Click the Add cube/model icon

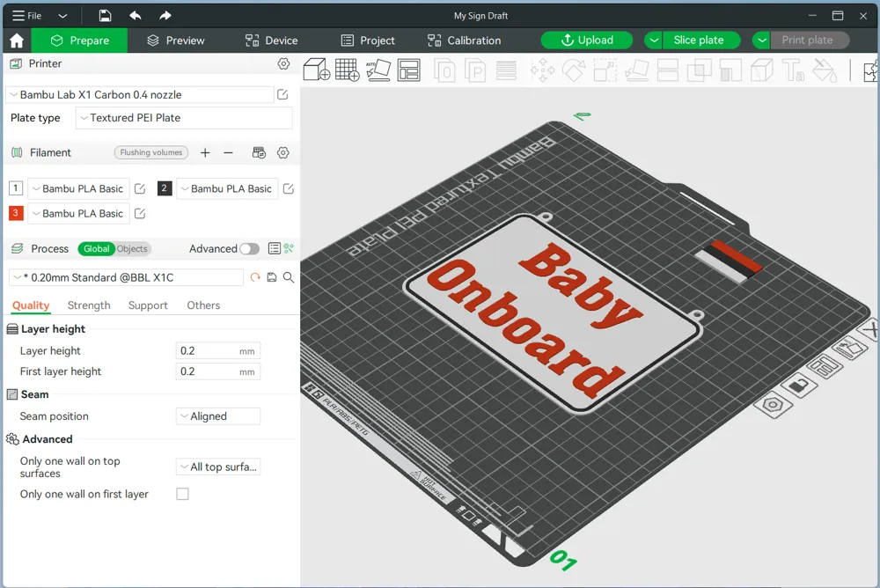(316, 70)
